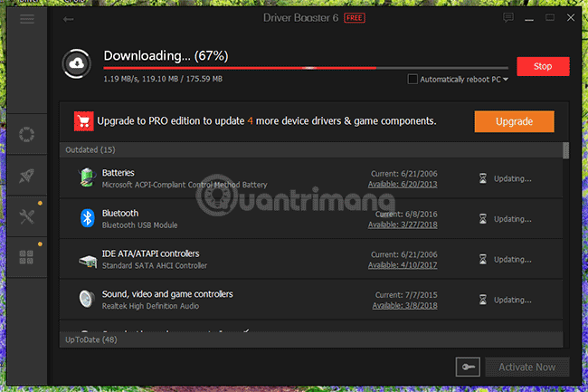Select the Bluetooth USB Module text

(139, 225)
